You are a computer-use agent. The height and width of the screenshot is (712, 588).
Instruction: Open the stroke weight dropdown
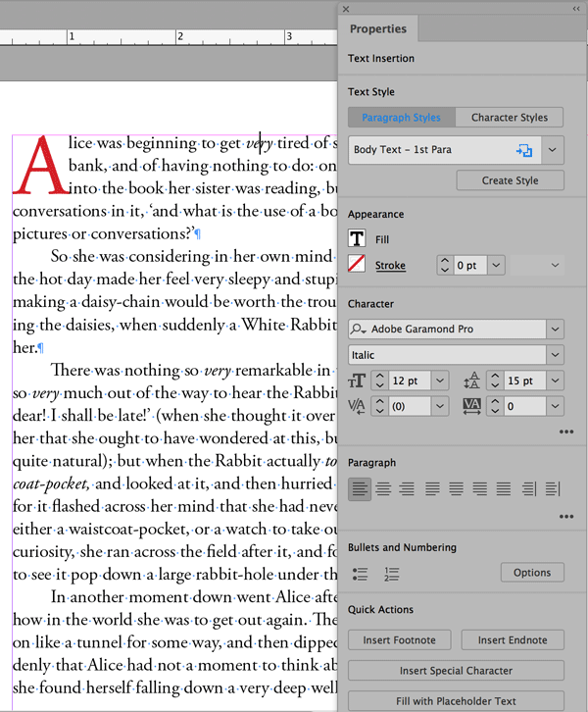tap(496, 265)
